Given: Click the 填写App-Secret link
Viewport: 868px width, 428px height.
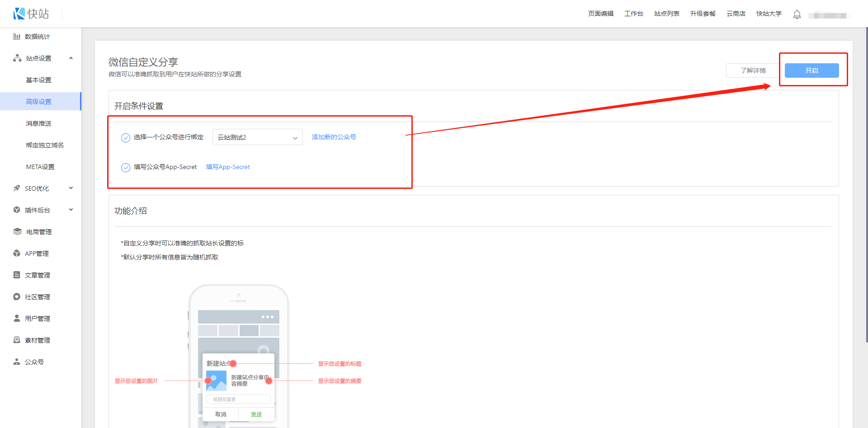Looking at the screenshot, I should coord(228,167).
